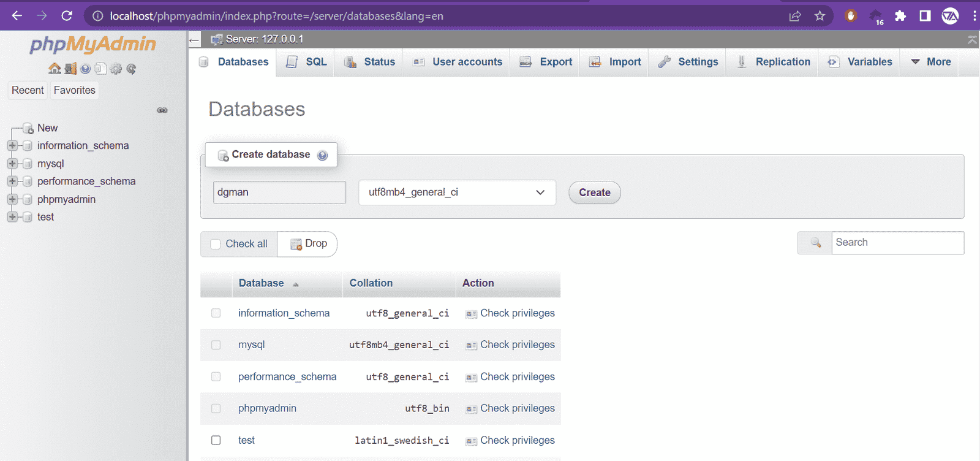The image size is (980, 461).
Task: Open MySQL documentation page icon in sidebar
Action: (100, 69)
